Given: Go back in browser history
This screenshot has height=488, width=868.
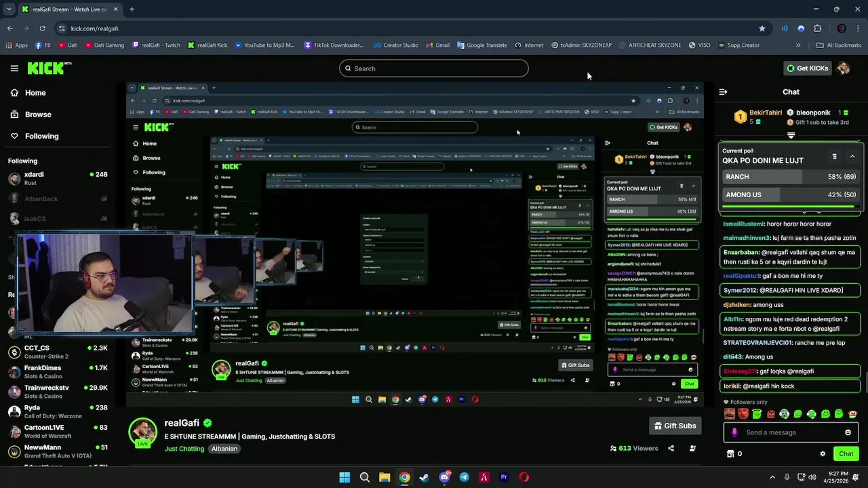Looking at the screenshot, I should pos(9,28).
